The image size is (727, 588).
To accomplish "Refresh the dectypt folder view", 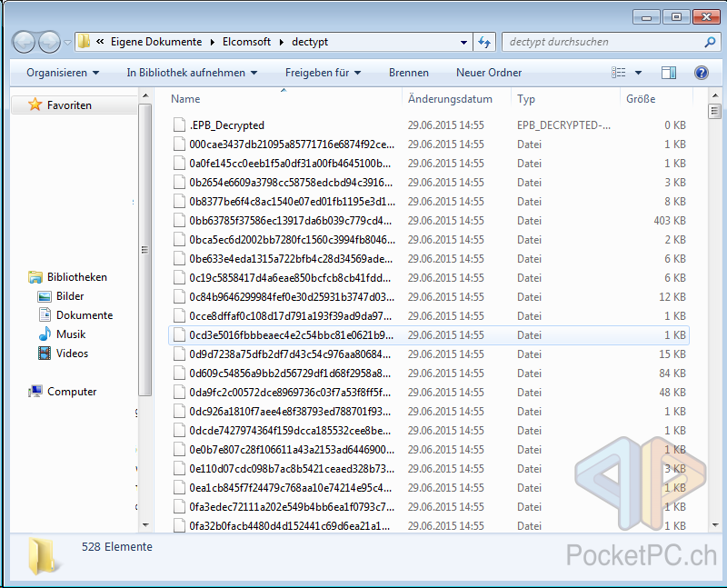I will (484, 42).
